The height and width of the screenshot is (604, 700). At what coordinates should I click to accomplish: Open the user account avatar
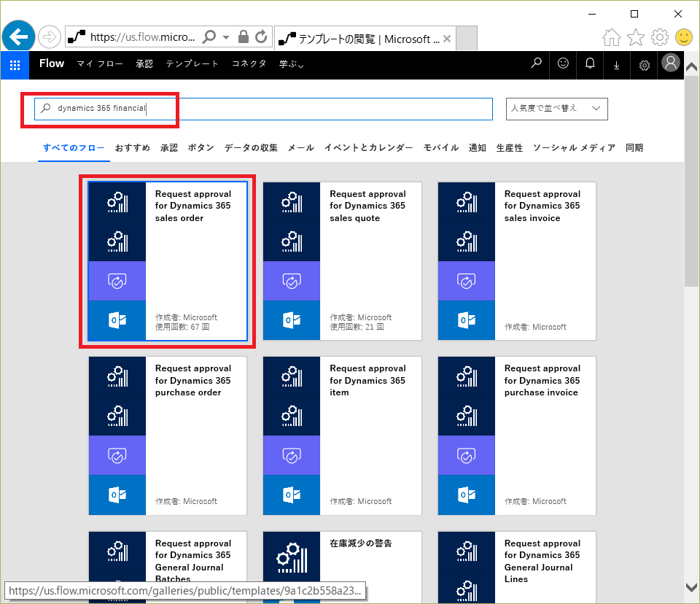point(671,63)
